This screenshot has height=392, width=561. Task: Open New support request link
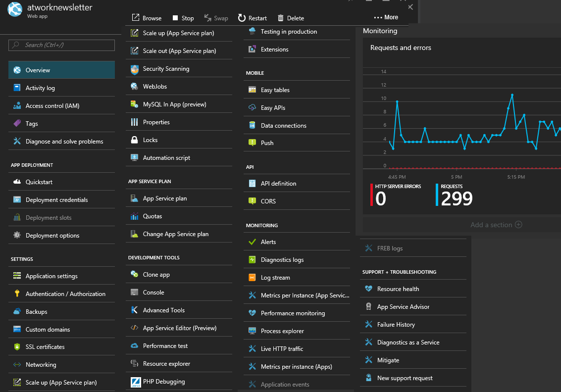point(405,378)
